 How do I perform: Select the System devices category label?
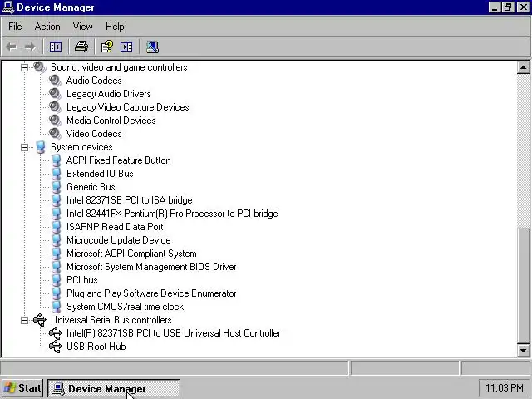(x=81, y=147)
